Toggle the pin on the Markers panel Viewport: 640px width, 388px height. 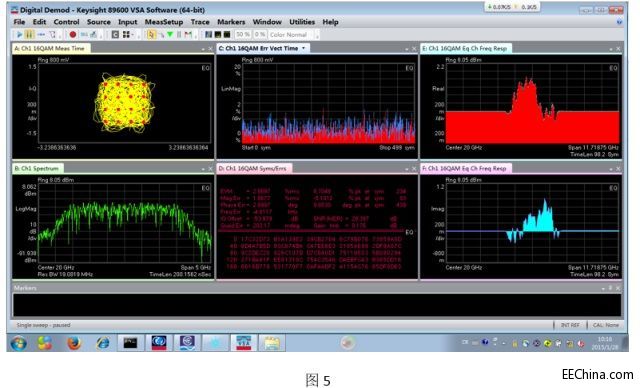611,288
